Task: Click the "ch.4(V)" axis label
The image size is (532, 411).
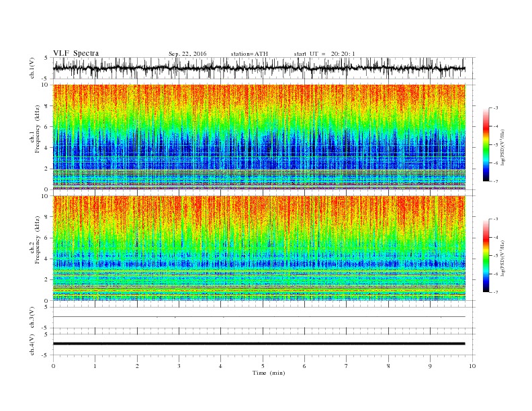Action: pos(32,345)
